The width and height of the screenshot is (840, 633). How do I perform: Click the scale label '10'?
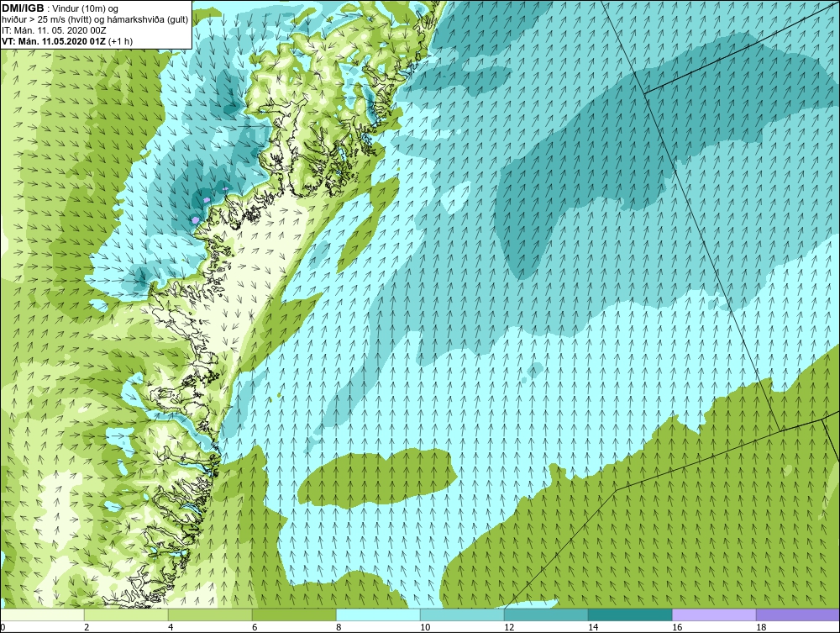425,627
